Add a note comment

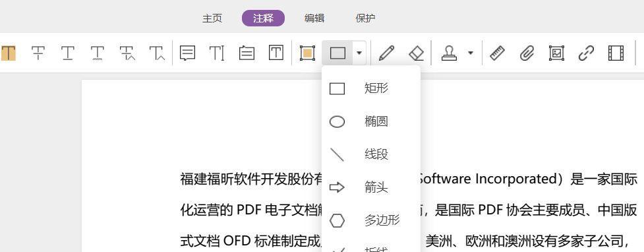[x=188, y=53]
